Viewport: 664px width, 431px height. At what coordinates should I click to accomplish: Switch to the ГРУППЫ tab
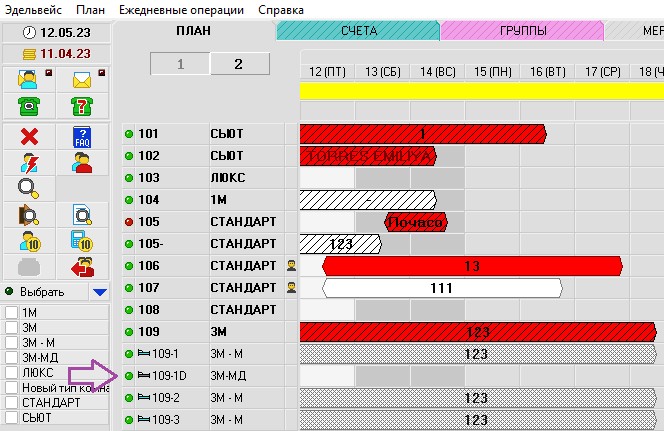[x=522, y=31]
